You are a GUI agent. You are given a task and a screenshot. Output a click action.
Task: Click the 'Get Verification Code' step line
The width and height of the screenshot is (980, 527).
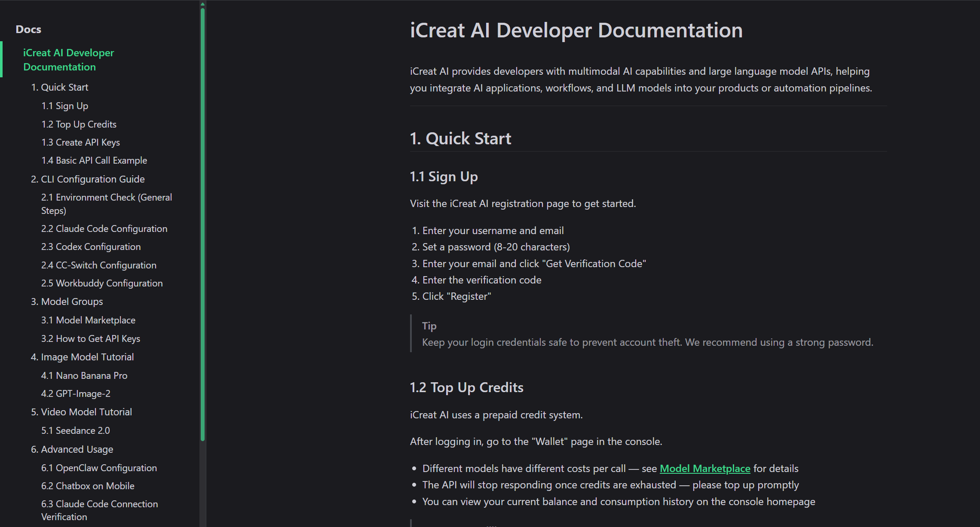534,264
